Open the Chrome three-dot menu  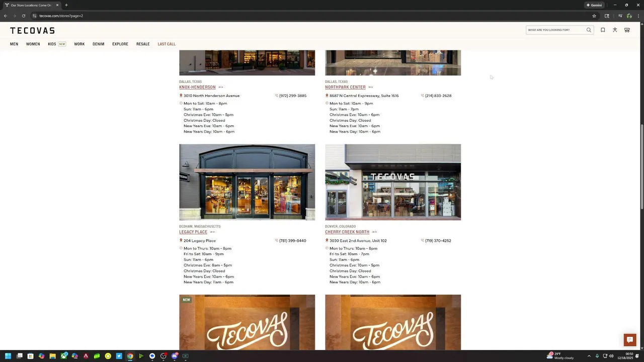pyautogui.click(x=637, y=16)
